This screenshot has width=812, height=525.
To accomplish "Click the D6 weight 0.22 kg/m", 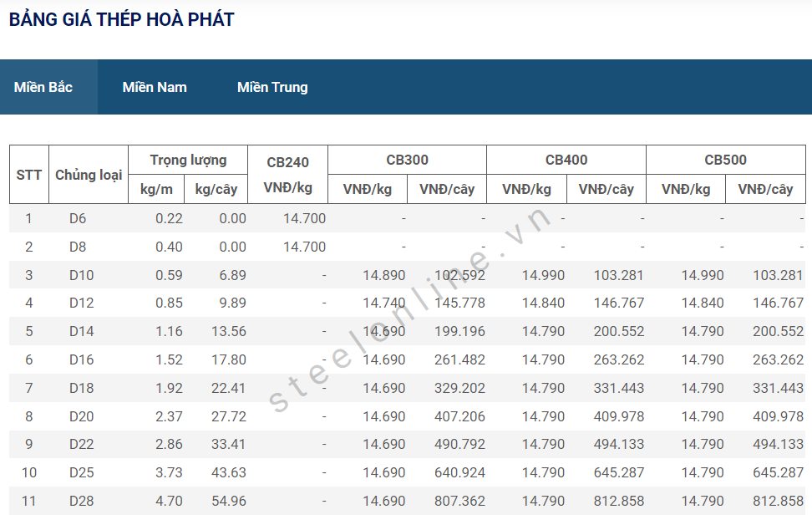I will (170, 219).
